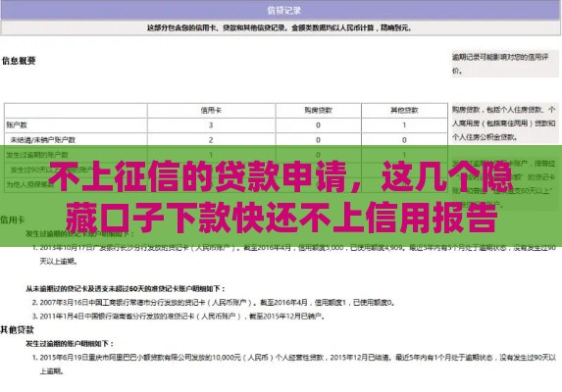Select 发生过逾期的账户明细如下 under 其他贷款
The height and width of the screenshot is (392, 562).
pos(70,344)
